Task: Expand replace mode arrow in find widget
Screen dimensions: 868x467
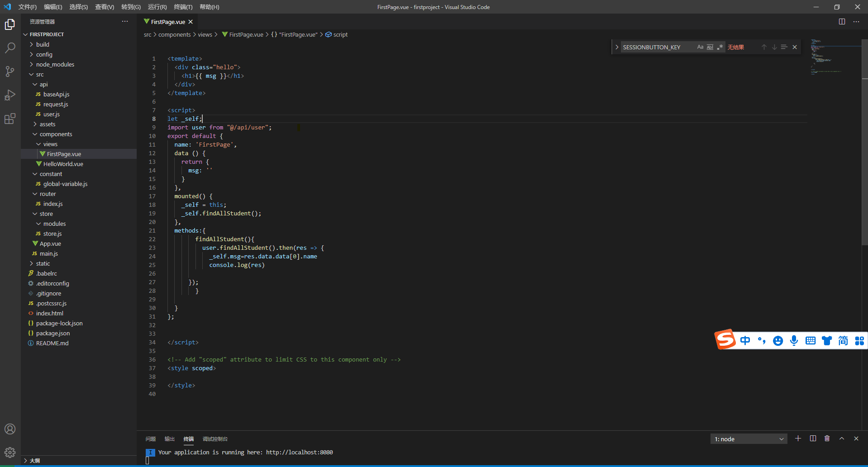Action: (x=616, y=47)
